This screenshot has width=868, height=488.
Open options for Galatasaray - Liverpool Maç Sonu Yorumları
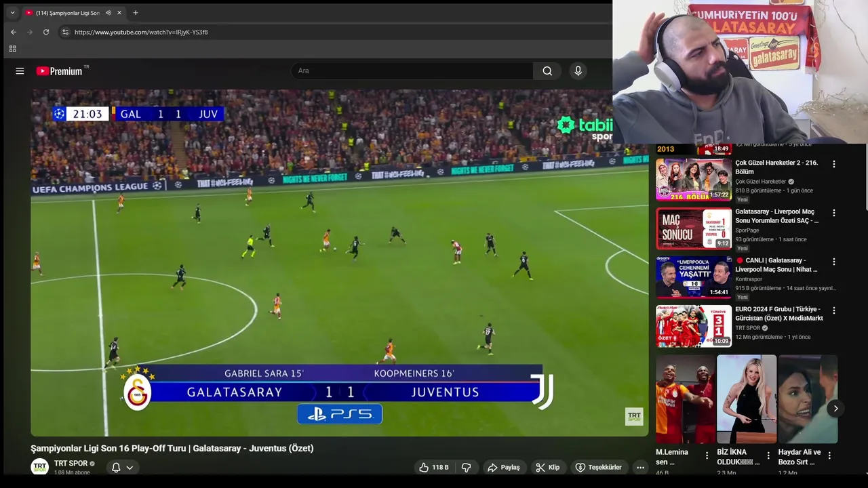(x=834, y=213)
